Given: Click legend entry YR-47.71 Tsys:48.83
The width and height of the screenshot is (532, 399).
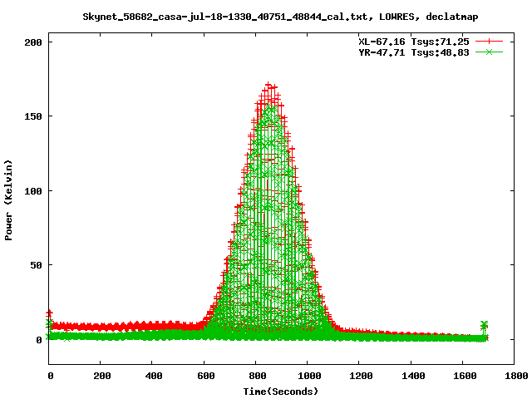Looking at the screenshot, I should point(414,52).
